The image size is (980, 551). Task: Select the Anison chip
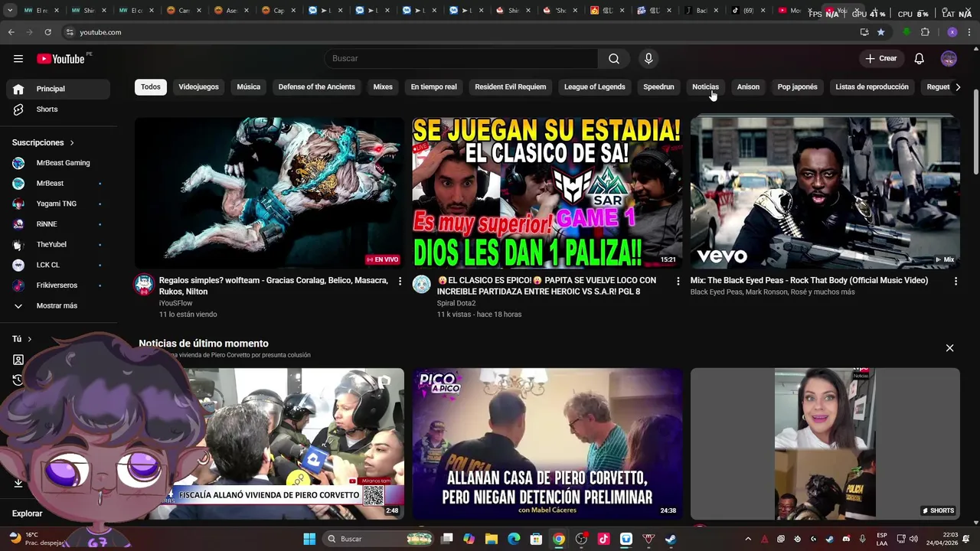point(748,87)
